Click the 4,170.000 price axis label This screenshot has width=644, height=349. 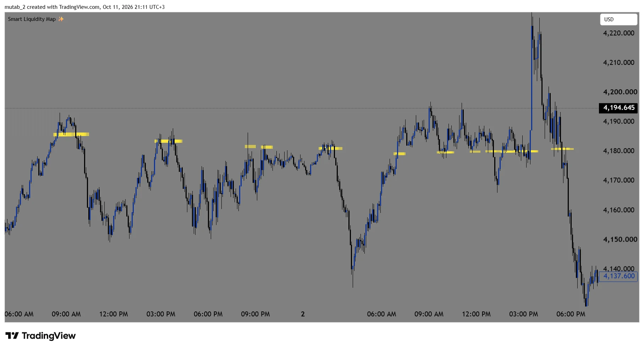619,180
